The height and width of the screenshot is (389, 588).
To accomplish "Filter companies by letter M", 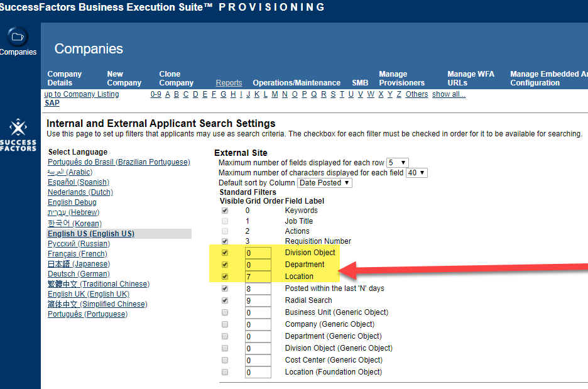I will (x=275, y=94).
